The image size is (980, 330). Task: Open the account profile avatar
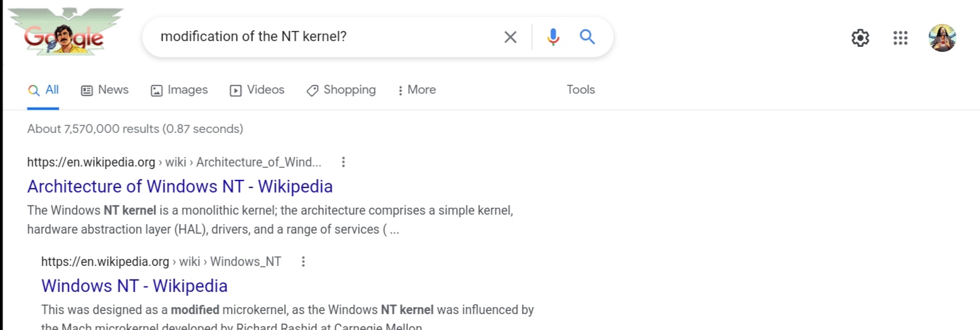coord(941,38)
